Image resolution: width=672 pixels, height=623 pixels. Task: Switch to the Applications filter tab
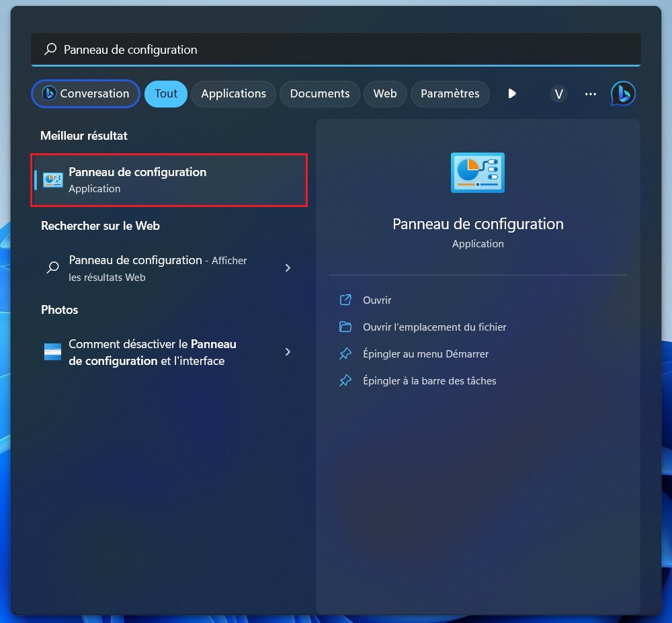(233, 94)
